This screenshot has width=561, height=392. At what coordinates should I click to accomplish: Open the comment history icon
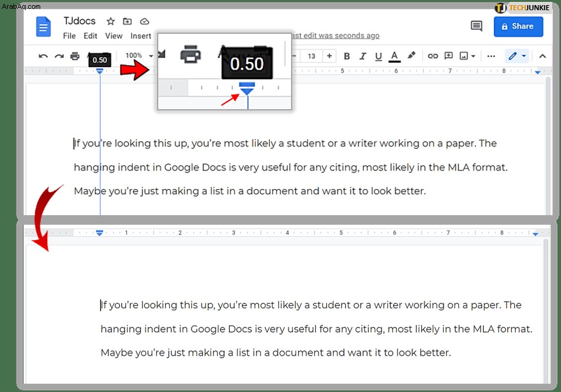[x=476, y=26]
